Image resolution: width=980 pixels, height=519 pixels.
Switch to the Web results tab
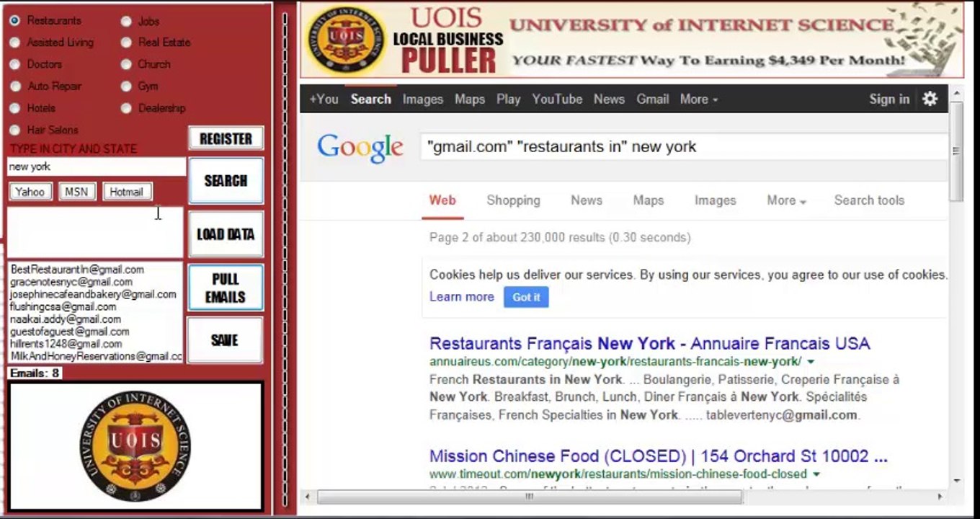pyautogui.click(x=442, y=200)
